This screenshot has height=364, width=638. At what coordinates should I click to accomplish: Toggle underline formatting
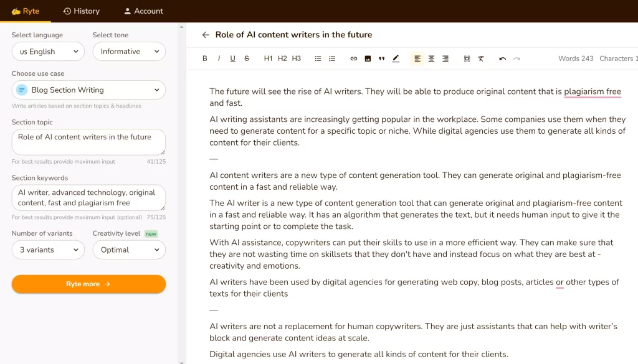(x=233, y=58)
